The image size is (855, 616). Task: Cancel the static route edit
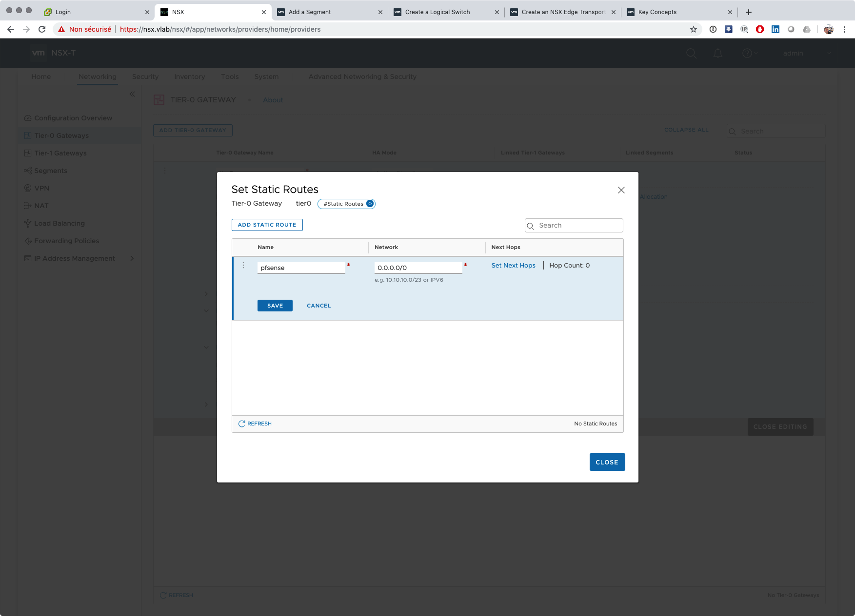click(x=318, y=306)
